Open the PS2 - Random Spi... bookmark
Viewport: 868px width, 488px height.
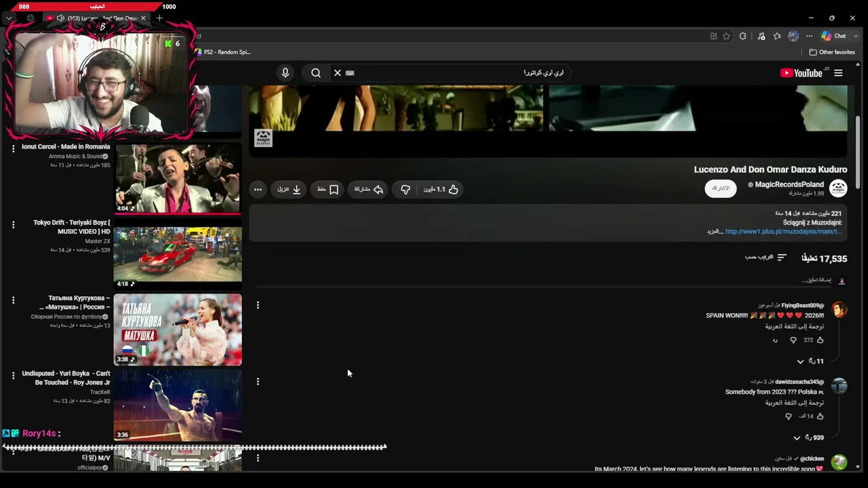(222, 52)
